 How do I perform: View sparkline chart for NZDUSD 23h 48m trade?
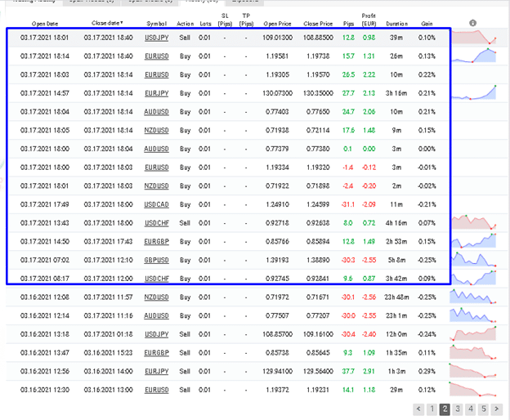[x=473, y=296]
